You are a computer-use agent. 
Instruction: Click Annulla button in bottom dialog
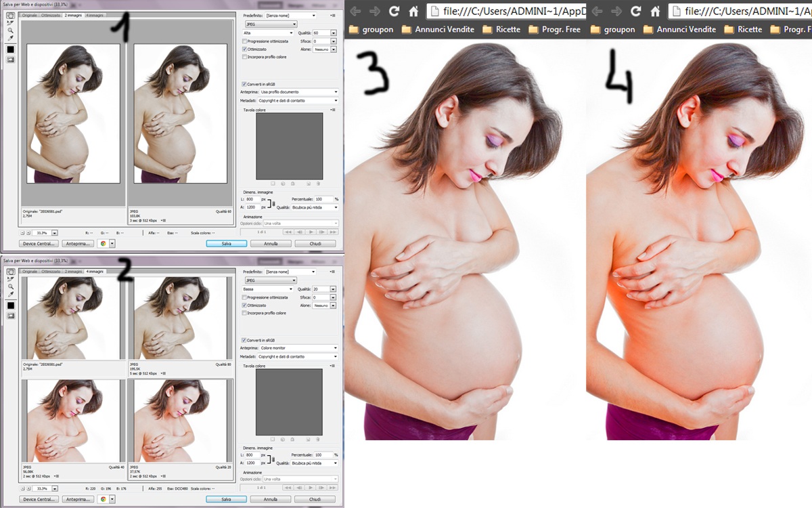tap(271, 499)
